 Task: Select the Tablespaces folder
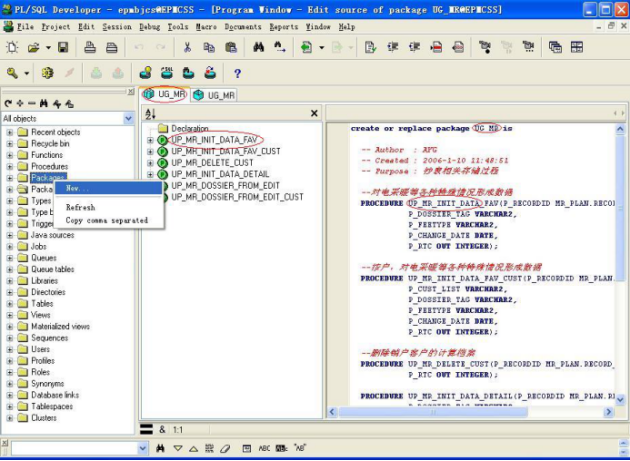[x=52, y=407]
